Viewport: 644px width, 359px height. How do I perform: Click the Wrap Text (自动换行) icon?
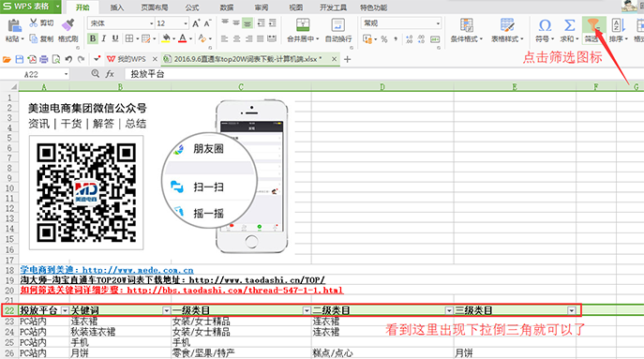coord(338,24)
